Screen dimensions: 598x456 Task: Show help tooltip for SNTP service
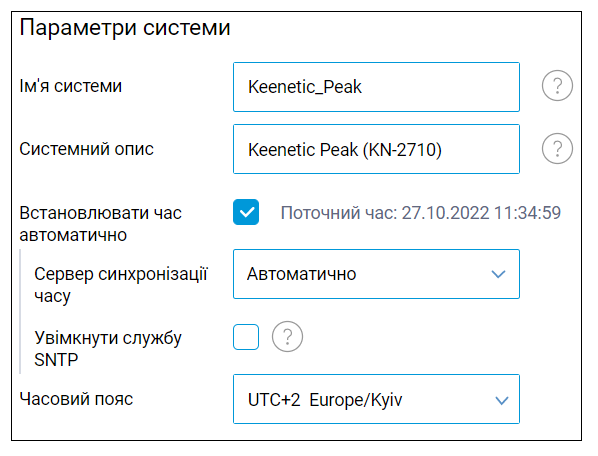(x=287, y=337)
